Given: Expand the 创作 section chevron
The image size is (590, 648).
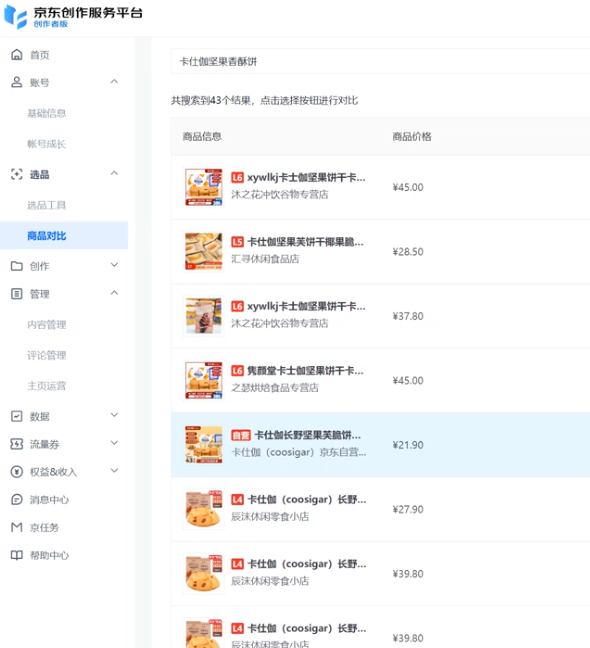Looking at the screenshot, I should pyautogui.click(x=114, y=265).
